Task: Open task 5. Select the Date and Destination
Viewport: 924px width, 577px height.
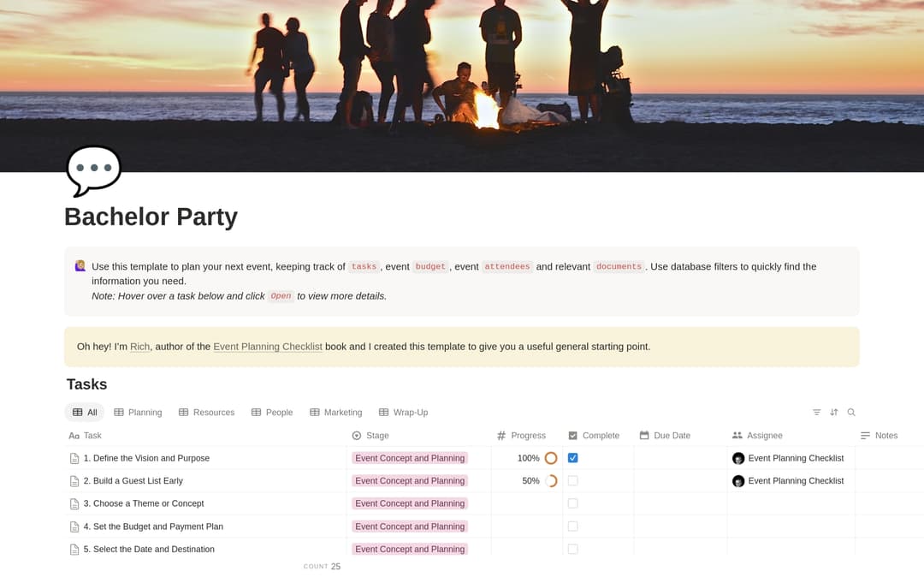Action: pyautogui.click(x=149, y=550)
